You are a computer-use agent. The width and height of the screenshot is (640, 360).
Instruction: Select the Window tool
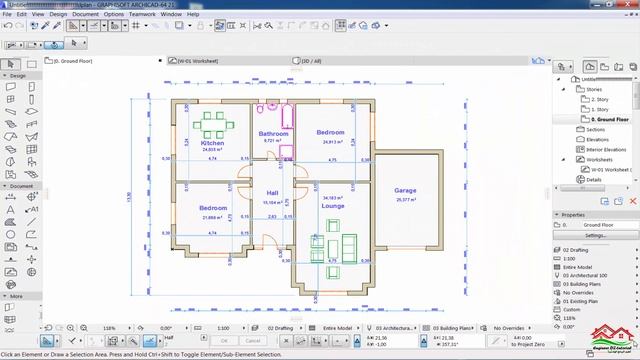(x=11, y=99)
